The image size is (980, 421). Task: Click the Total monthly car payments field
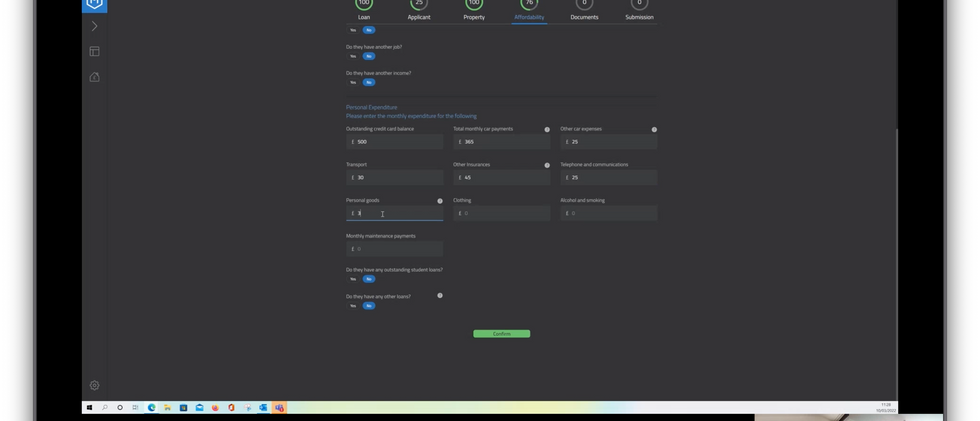pyautogui.click(x=502, y=142)
